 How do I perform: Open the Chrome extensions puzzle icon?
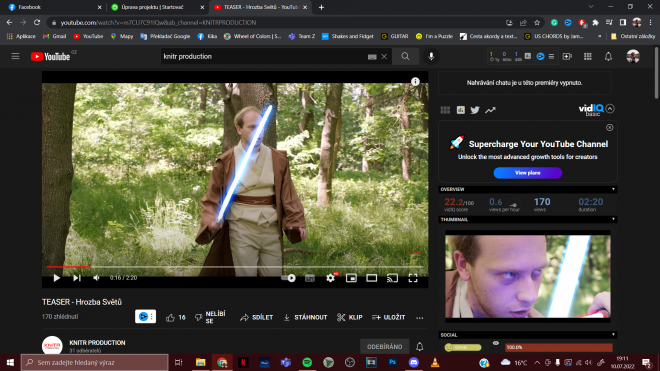[x=595, y=23]
